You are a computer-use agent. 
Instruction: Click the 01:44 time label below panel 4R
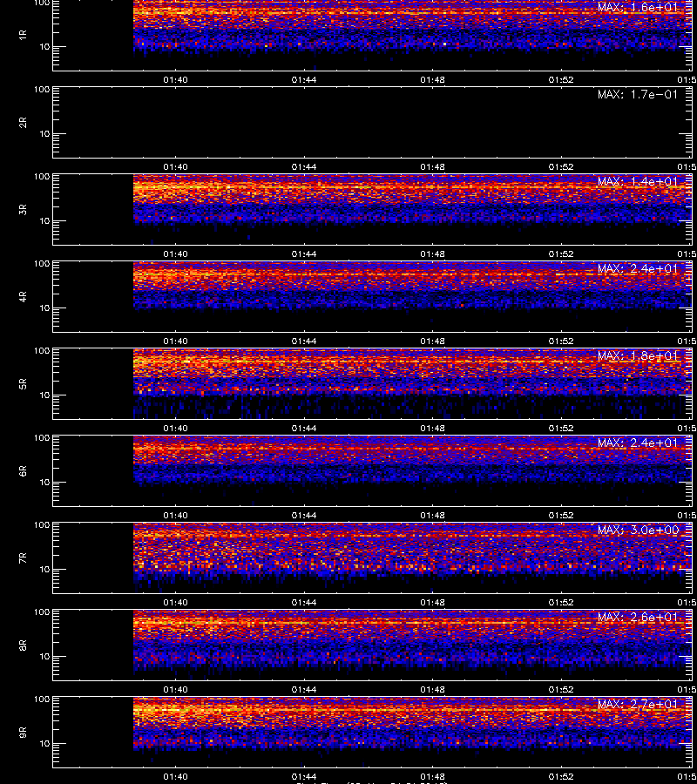point(304,341)
